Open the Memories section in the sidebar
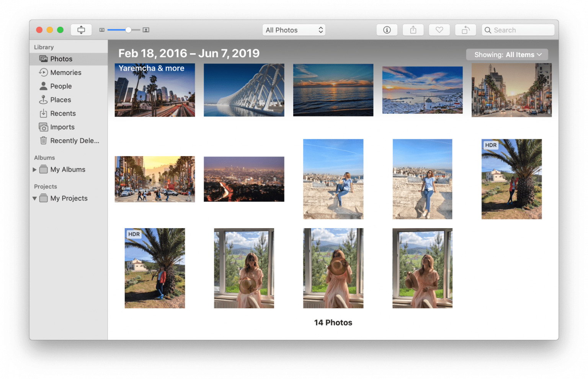This screenshot has height=379, width=588. tap(66, 72)
